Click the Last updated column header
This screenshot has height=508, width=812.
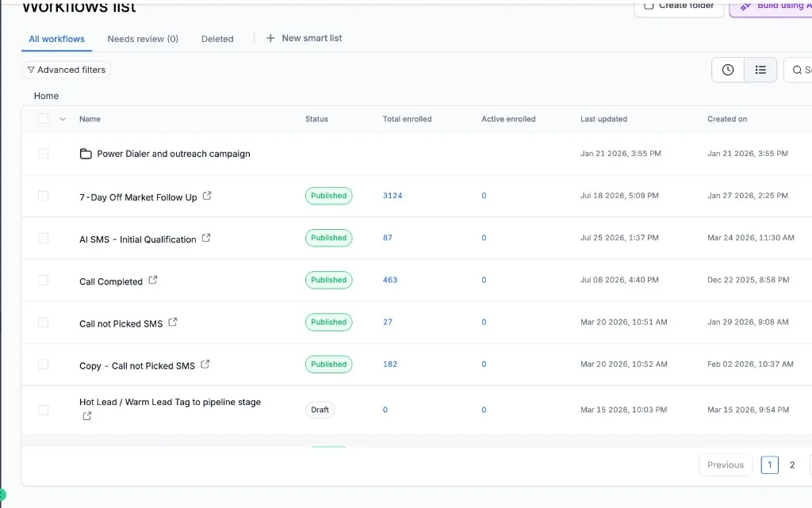[x=603, y=119]
